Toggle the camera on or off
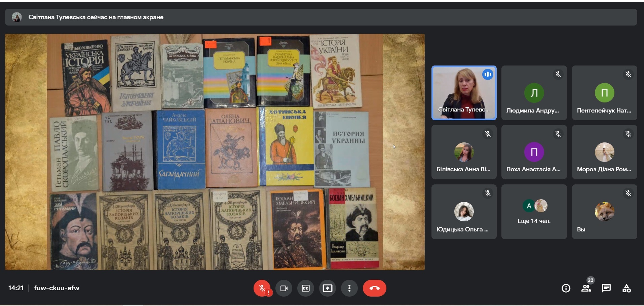The height and width of the screenshot is (306, 644). [x=284, y=288]
